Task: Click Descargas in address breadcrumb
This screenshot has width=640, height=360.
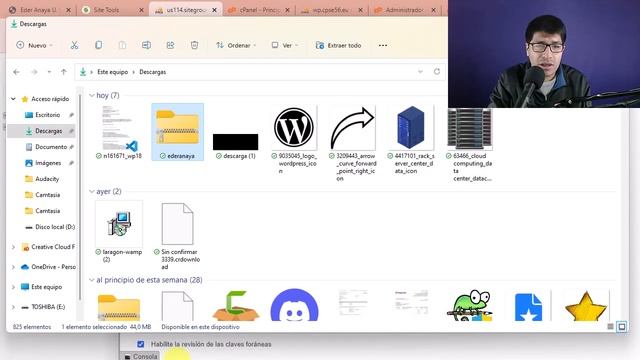Action: click(x=153, y=72)
